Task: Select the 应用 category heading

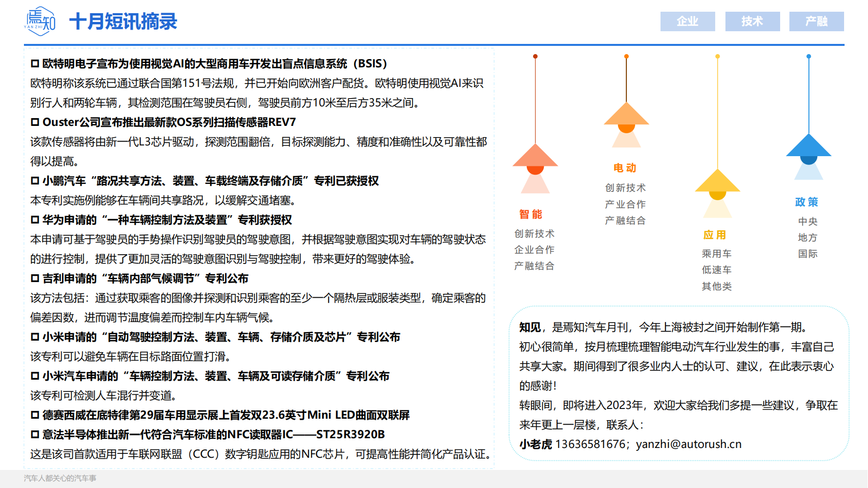Action: click(x=715, y=235)
